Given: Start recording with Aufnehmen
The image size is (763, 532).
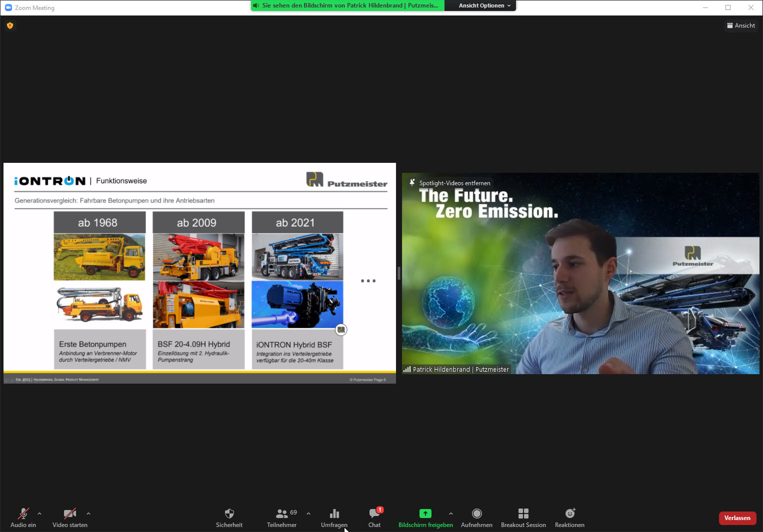Looking at the screenshot, I should coord(477,518).
